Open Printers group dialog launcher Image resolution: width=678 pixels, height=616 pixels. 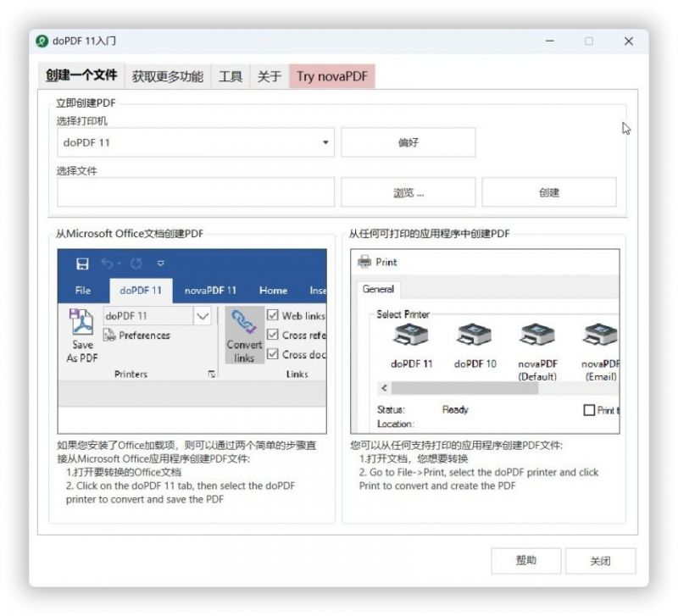point(211,374)
